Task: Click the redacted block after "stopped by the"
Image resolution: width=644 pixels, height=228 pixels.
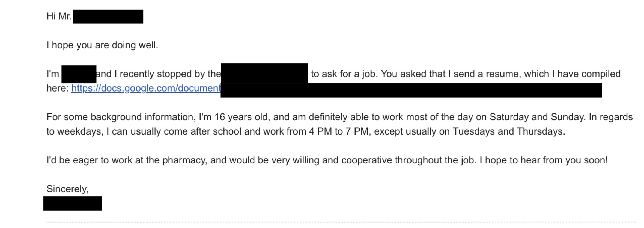Action: (x=264, y=73)
